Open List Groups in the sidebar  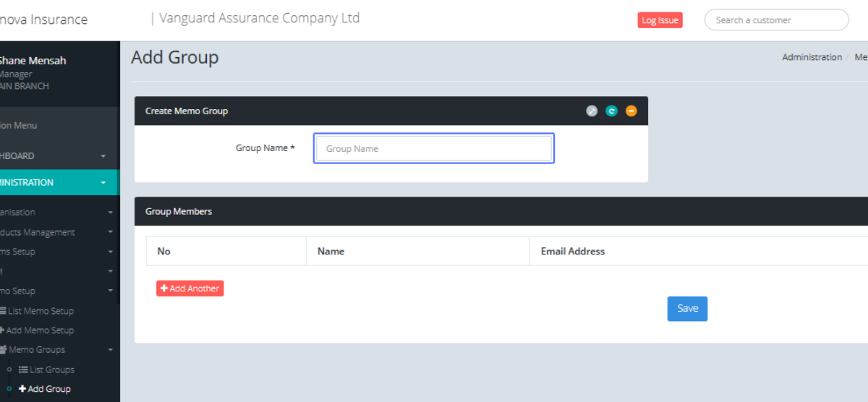click(x=51, y=369)
